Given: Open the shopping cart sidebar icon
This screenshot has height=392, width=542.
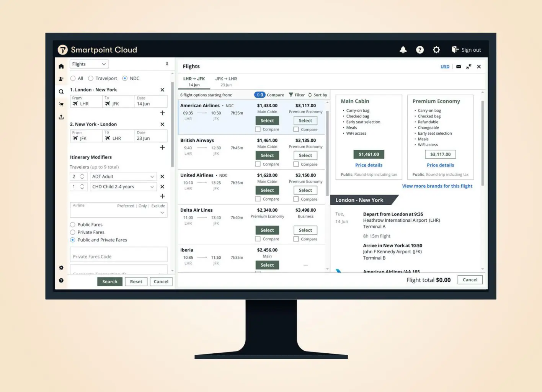Looking at the screenshot, I should [x=61, y=104].
